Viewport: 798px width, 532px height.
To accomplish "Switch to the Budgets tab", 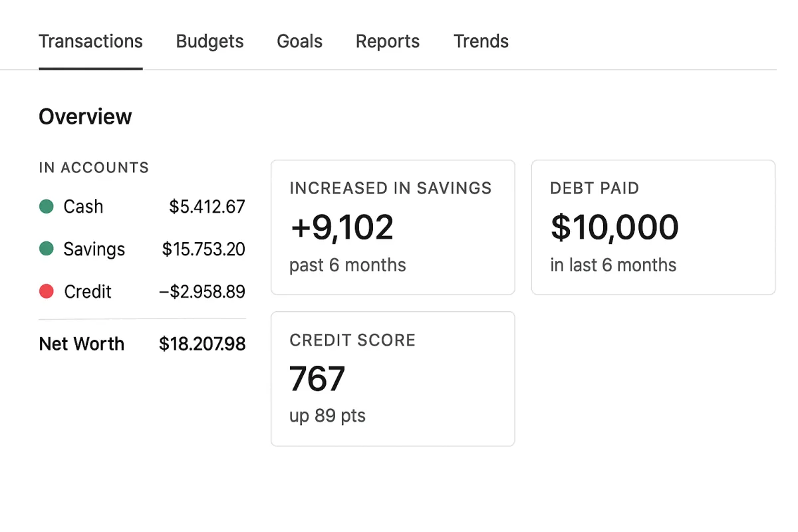I will (x=209, y=41).
